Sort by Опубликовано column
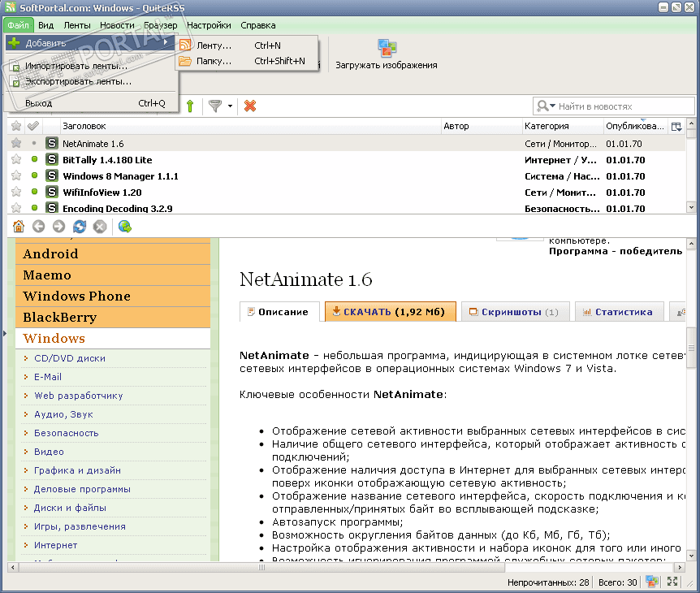 coord(635,127)
